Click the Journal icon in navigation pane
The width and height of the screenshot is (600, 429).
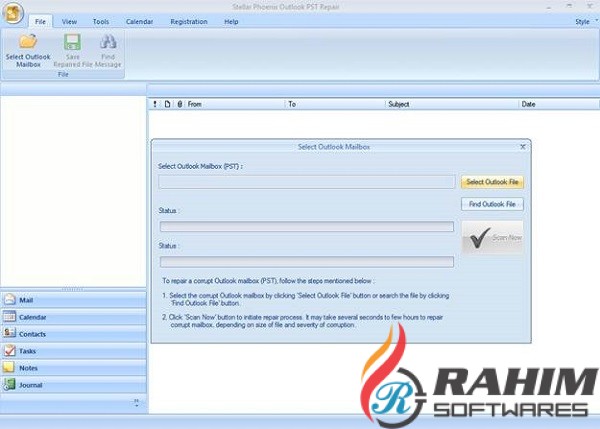pyautogui.click(x=10, y=384)
